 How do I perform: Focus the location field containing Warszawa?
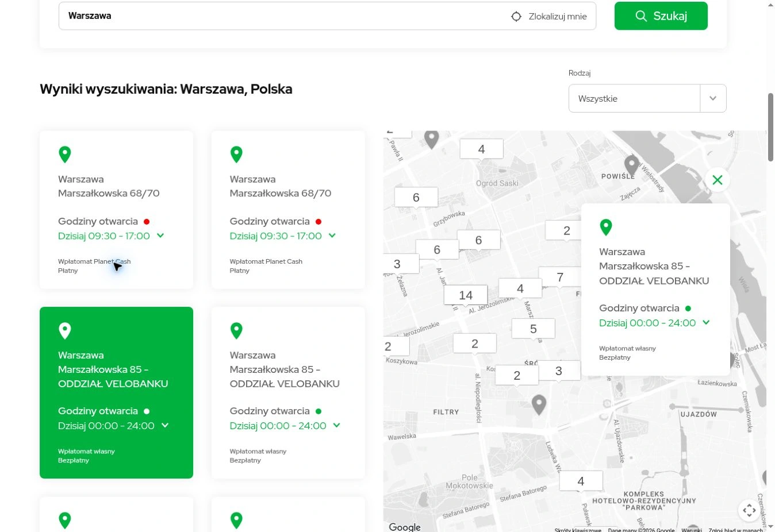[x=327, y=16]
